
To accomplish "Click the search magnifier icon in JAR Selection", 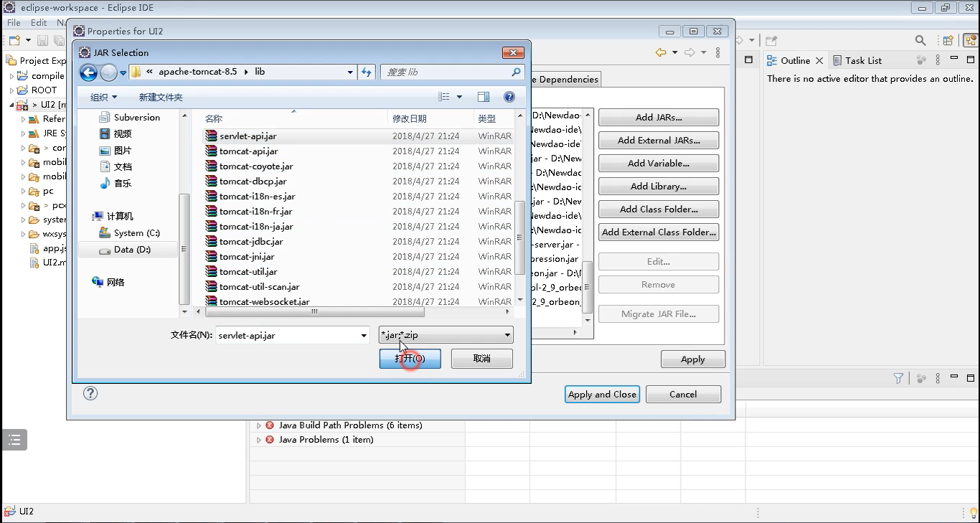I will (x=516, y=72).
